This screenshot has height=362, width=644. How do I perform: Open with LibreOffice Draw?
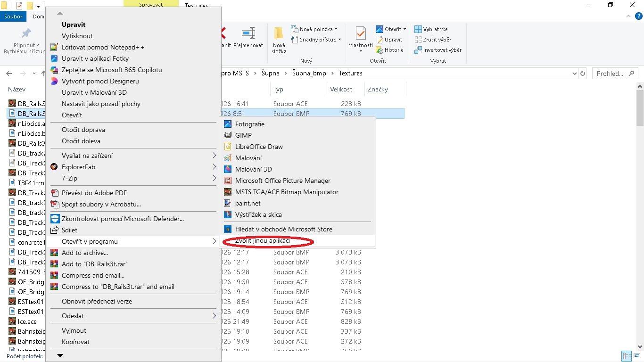258,147
